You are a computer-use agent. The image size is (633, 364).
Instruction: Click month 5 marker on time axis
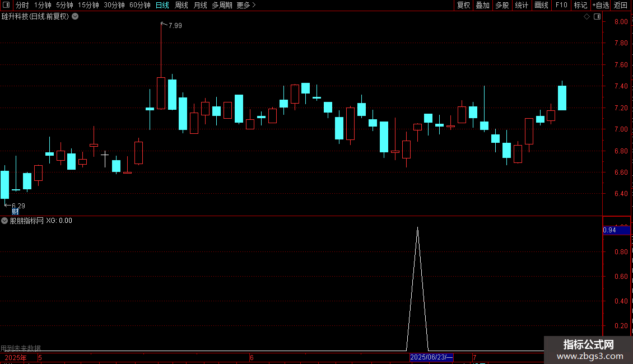pos(40,358)
